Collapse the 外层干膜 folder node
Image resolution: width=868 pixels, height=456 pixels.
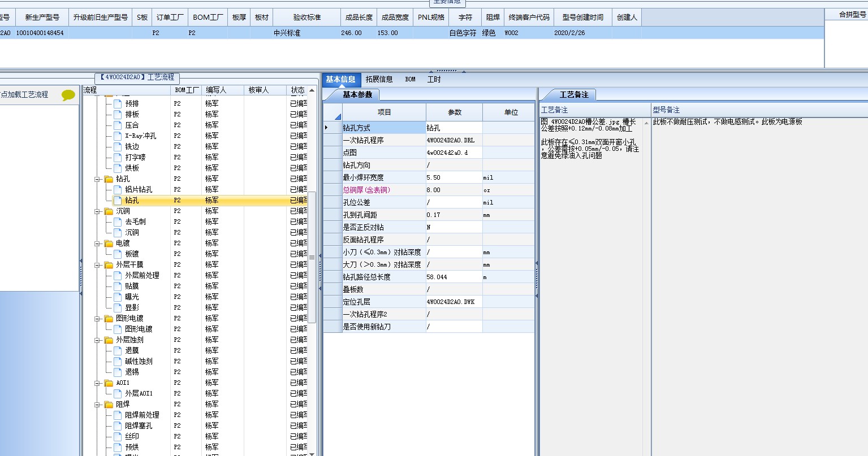coord(97,265)
